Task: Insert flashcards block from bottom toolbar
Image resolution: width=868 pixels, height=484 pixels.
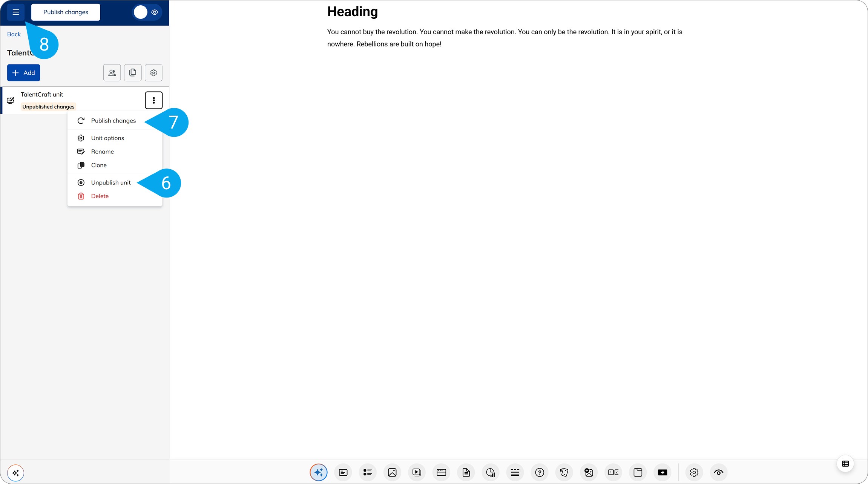Action: click(564, 472)
